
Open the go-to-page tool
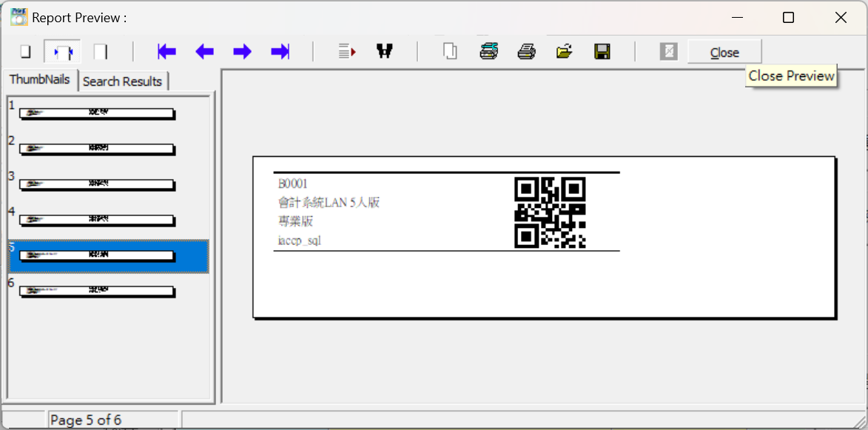click(346, 52)
